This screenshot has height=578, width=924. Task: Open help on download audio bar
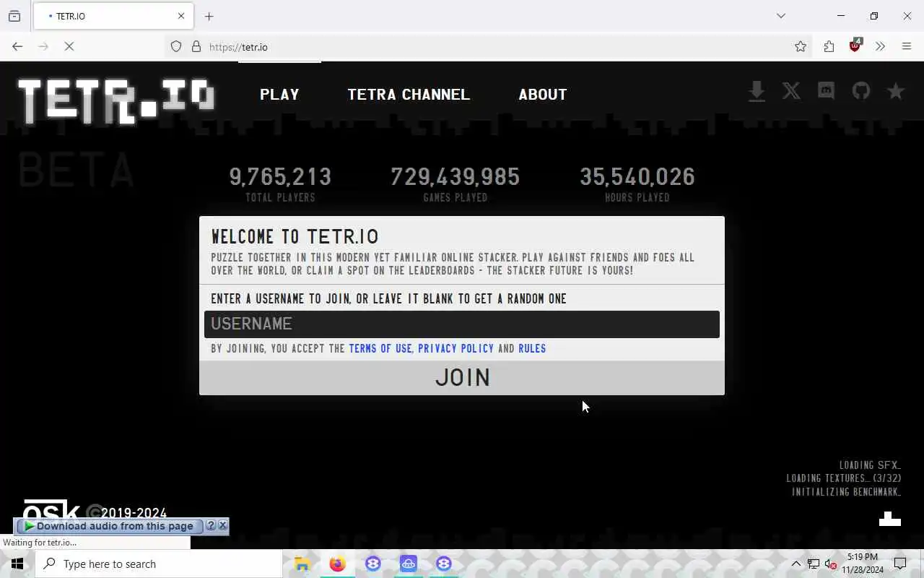coord(211,526)
